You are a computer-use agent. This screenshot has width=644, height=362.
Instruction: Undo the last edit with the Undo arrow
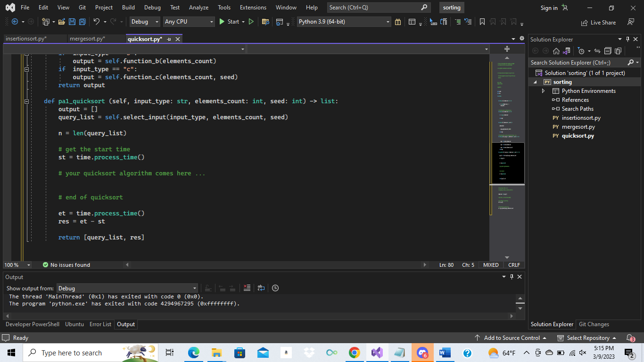tap(97, 22)
